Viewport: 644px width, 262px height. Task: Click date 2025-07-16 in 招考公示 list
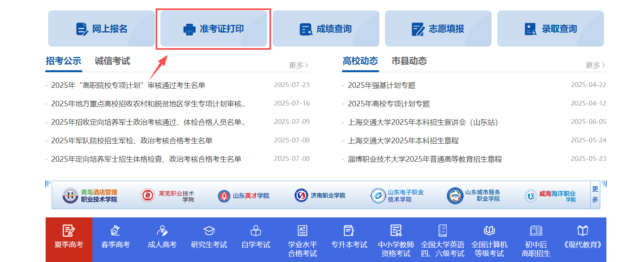[x=292, y=104]
